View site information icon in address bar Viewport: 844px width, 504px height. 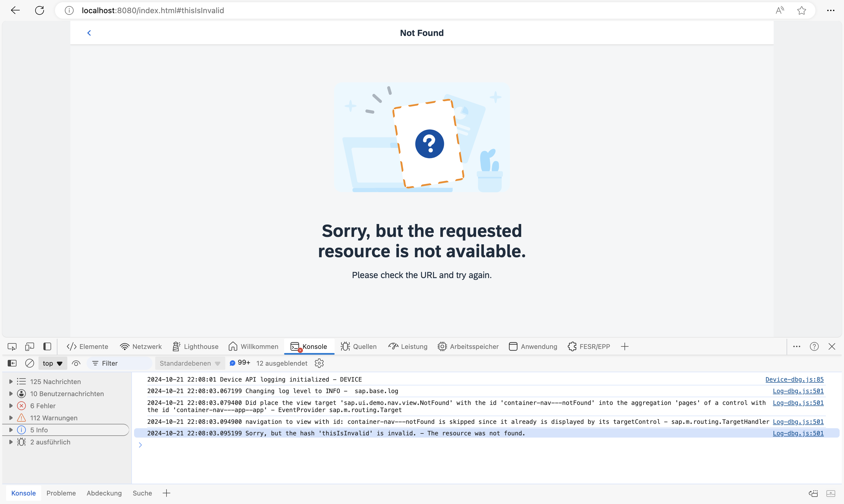[69, 10]
